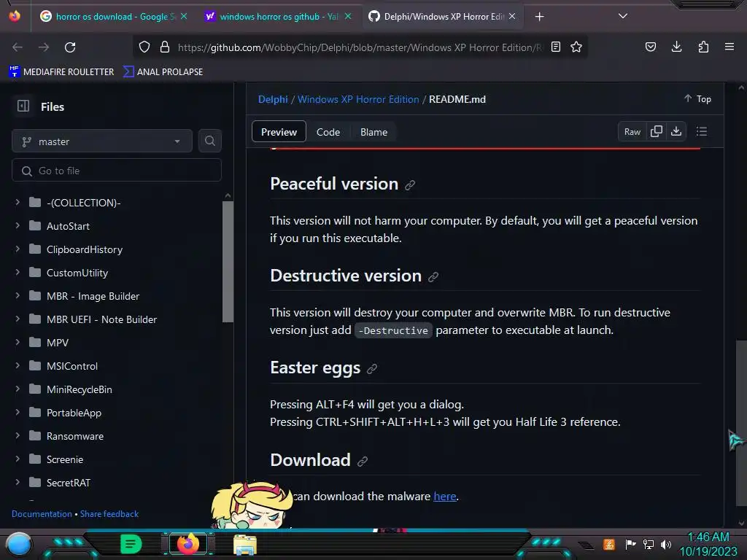Click the site padlock icon
This screenshot has width=747, height=560.
click(165, 47)
